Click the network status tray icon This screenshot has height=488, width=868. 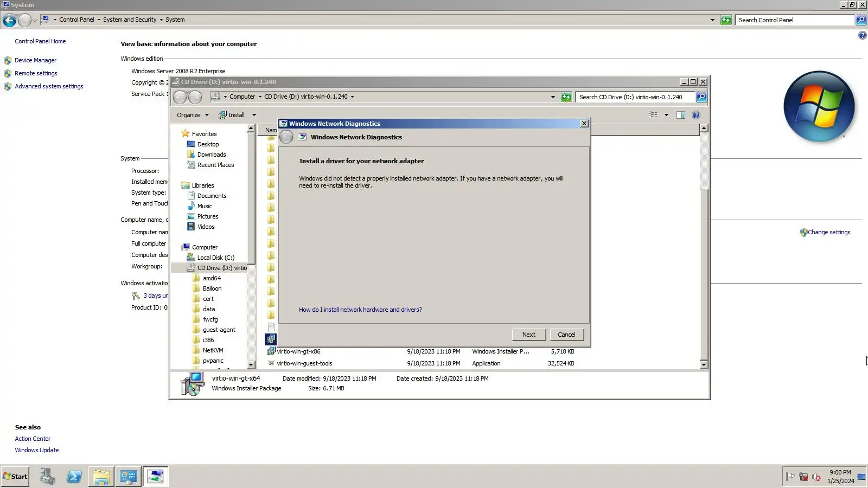pyautogui.click(x=803, y=477)
